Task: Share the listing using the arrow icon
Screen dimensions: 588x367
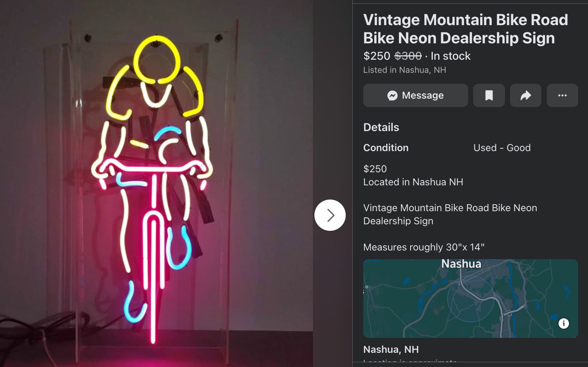Action: 525,95
